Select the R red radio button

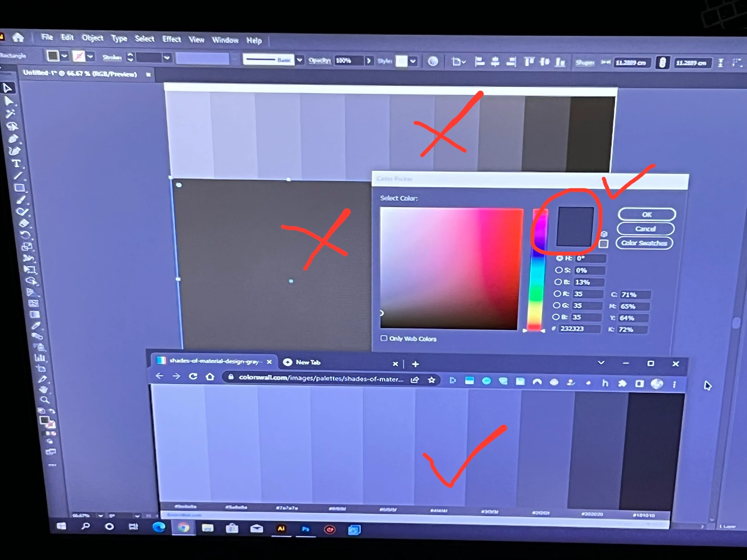pyautogui.click(x=557, y=294)
